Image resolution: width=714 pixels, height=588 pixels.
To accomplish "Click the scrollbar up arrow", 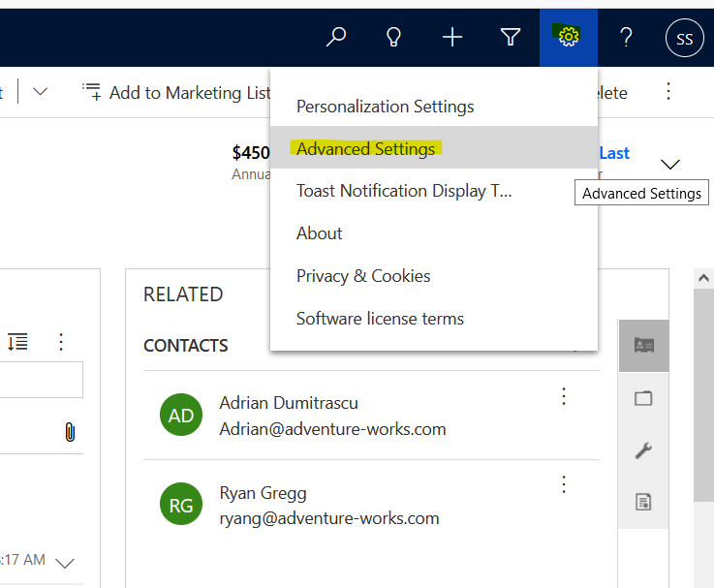I will 703,278.
